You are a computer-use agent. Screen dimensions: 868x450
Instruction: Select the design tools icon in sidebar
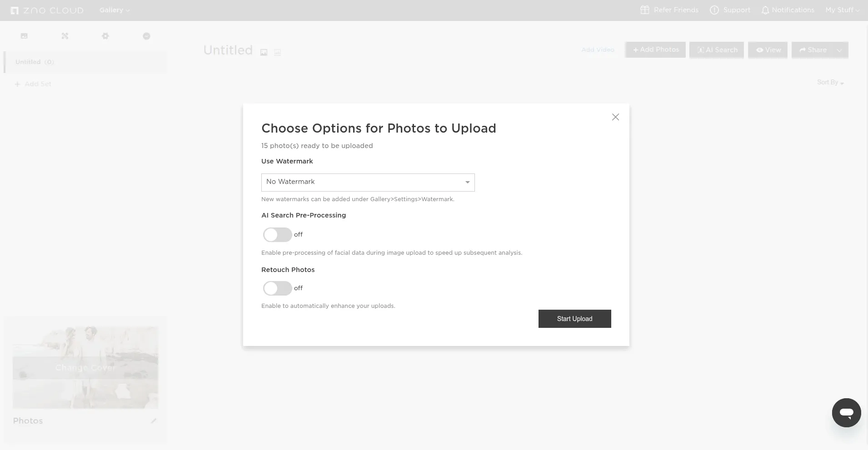65,36
